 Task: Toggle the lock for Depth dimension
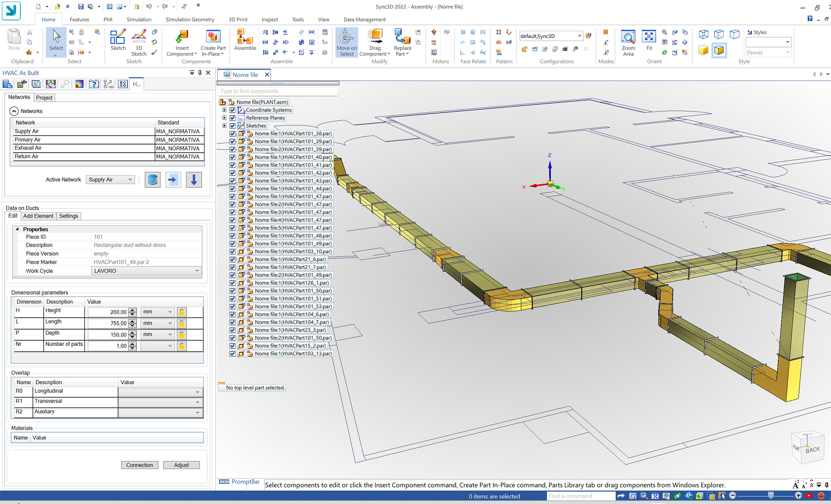pos(182,334)
